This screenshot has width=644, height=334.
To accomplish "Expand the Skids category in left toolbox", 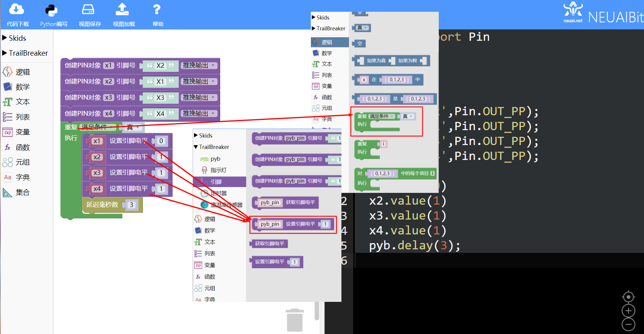I will point(14,38).
